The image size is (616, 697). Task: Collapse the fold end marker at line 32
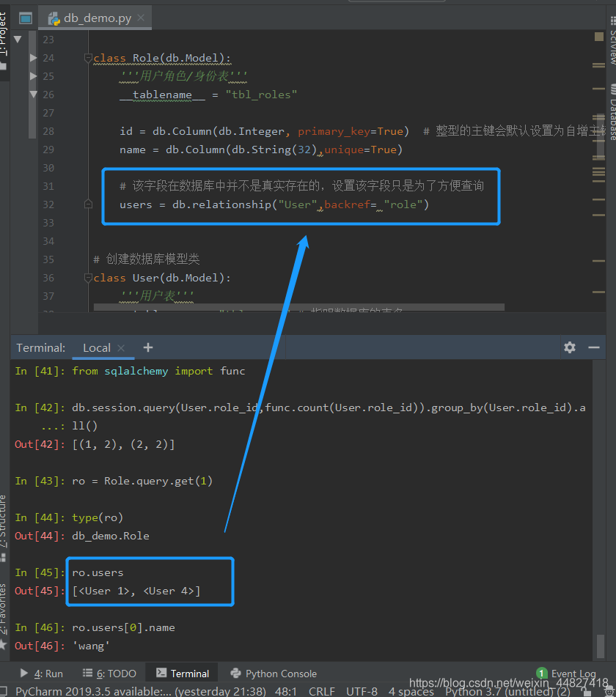(88, 204)
